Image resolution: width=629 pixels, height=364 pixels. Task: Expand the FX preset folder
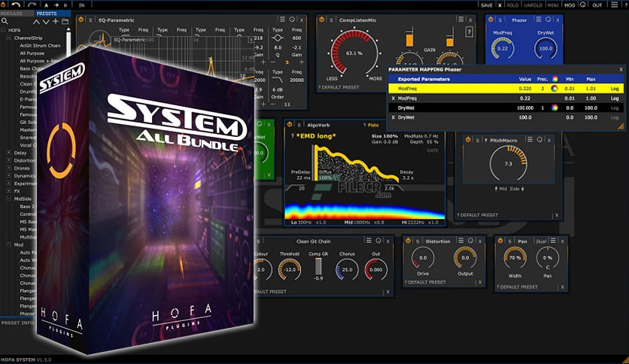coord(9,191)
